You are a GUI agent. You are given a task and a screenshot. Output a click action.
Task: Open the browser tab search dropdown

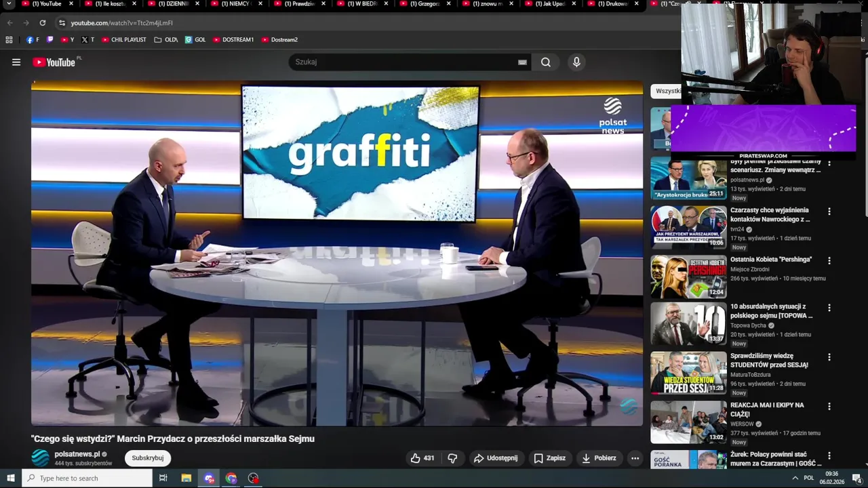coord(9,4)
